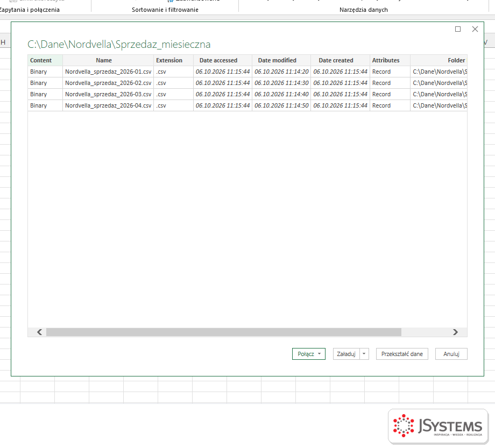Select the Attributes column header
Image resolution: width=495 pixels, height=448 pixels.
(x=390, y=60)
